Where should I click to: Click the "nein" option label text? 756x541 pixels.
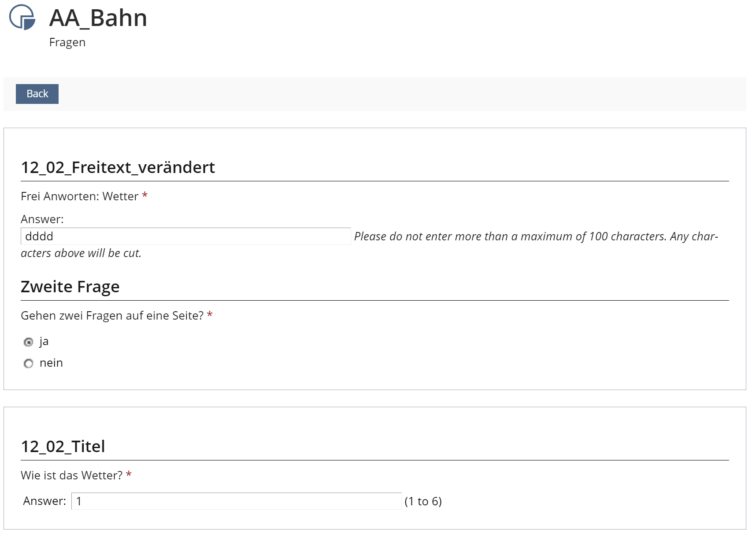click(x=51, y=363)
